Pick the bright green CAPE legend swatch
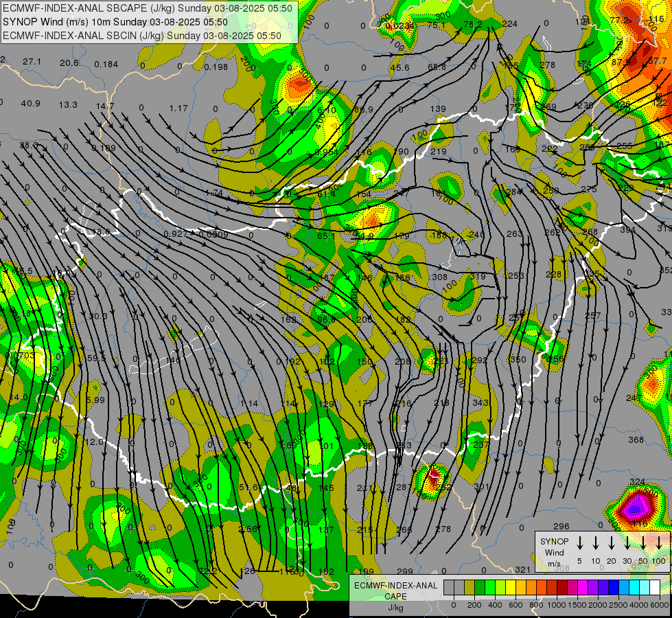The height and width of the screenshot is (618, 672). pyautogui.click(x=490, y=588)
